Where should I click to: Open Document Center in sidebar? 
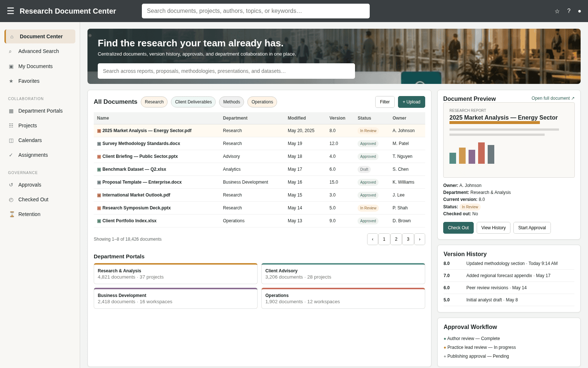40,36
